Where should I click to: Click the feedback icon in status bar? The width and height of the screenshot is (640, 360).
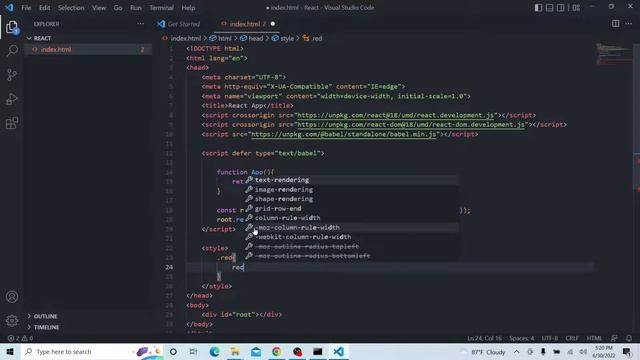pos(614,338)
